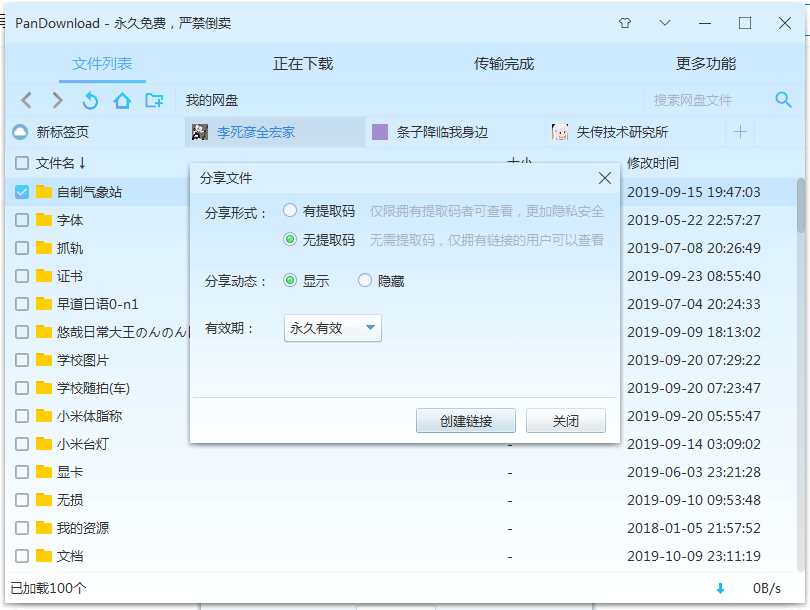This screenshot has height=610, width=810.
Task: Click the avatar icon of 失传技术研究所 account
Action: coord(559,131)
